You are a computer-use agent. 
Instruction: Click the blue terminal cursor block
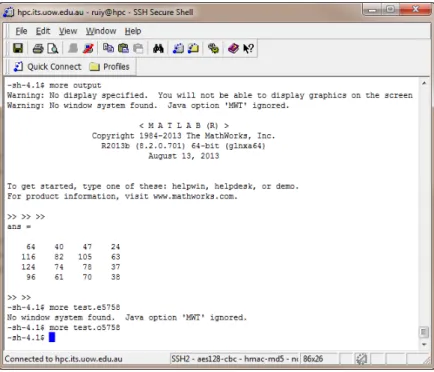(x=52, y=337)
